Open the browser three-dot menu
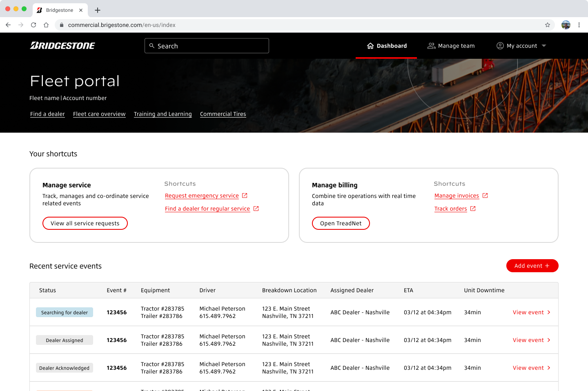Image resolution: width=588 pixels, height=391 pixels. [x=579, y=25]
